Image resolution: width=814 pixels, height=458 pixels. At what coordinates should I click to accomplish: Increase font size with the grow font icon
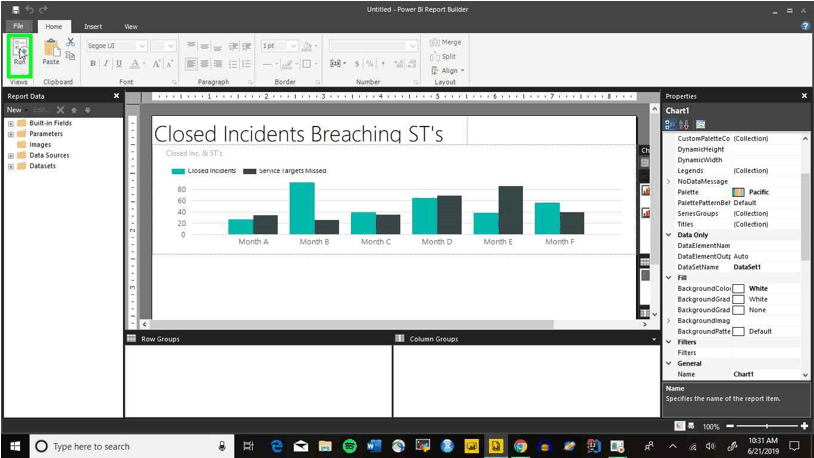tap(156, 64)
